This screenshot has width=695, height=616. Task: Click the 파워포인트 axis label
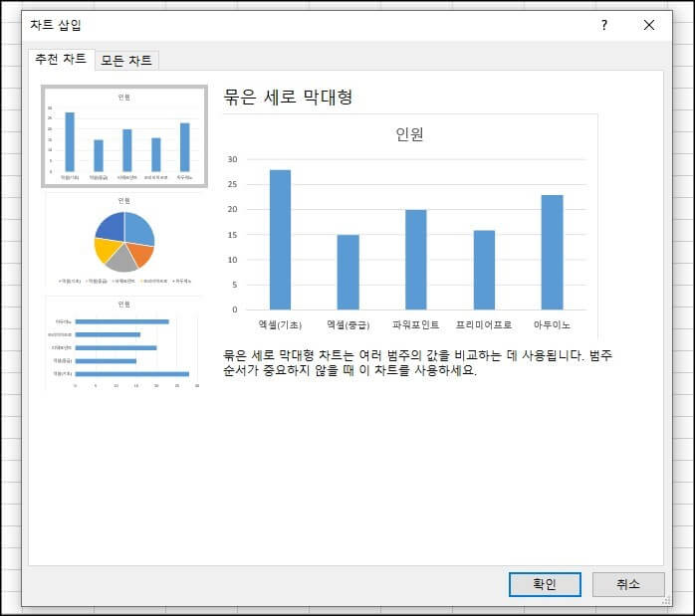coord(416,324)
